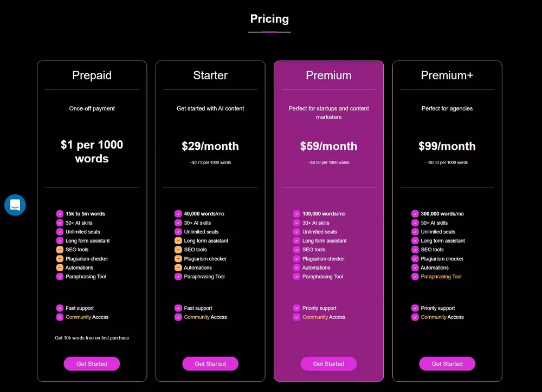Image resolution: width=542 pixels, height=392 pixels.
Task: Open the Paraphrasing Tool link in Premium+
Action: (441, 276)
